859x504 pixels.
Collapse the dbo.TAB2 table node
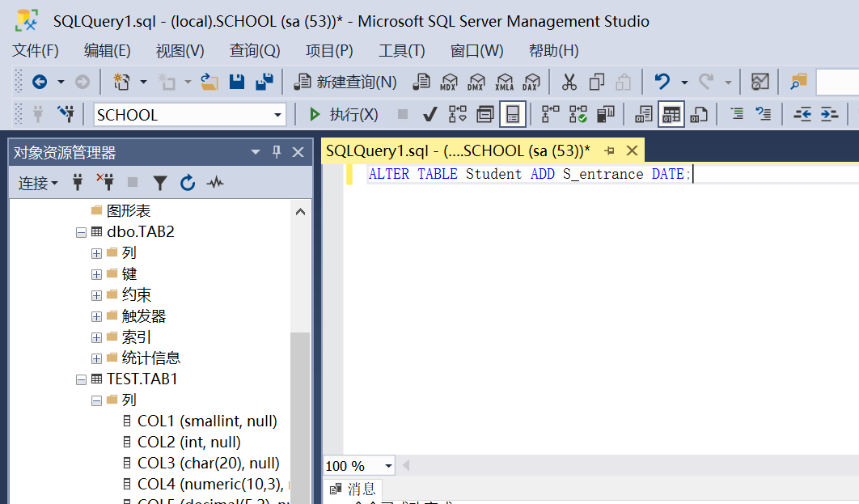(81, 232)
